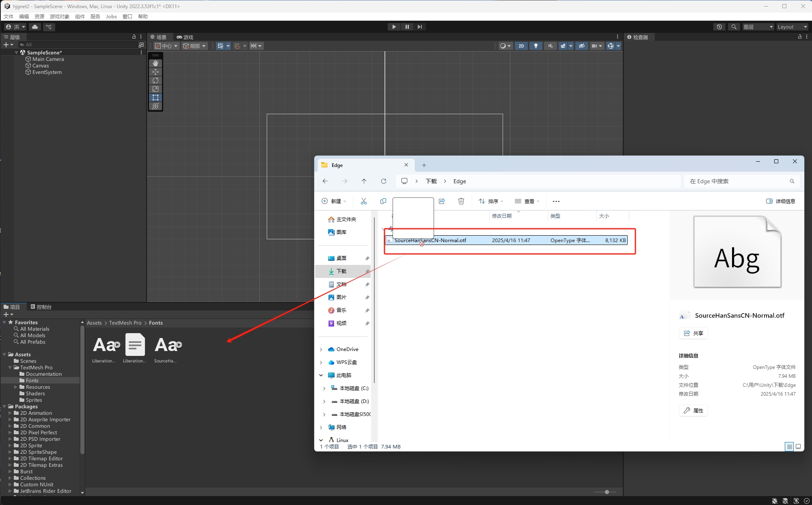
Task: Toggle the Inspector panel lock
Action: [x=800, y=37]
